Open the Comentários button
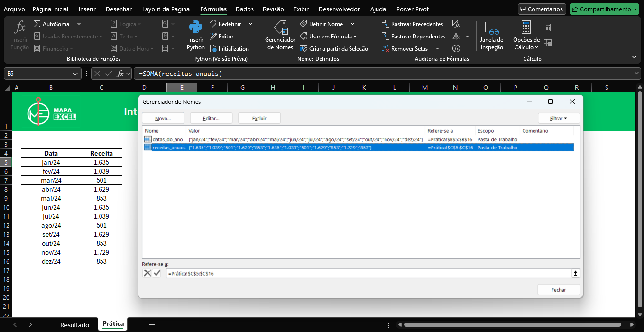The height and width of the screenshot is (332, 644). [x=542, y=9]
